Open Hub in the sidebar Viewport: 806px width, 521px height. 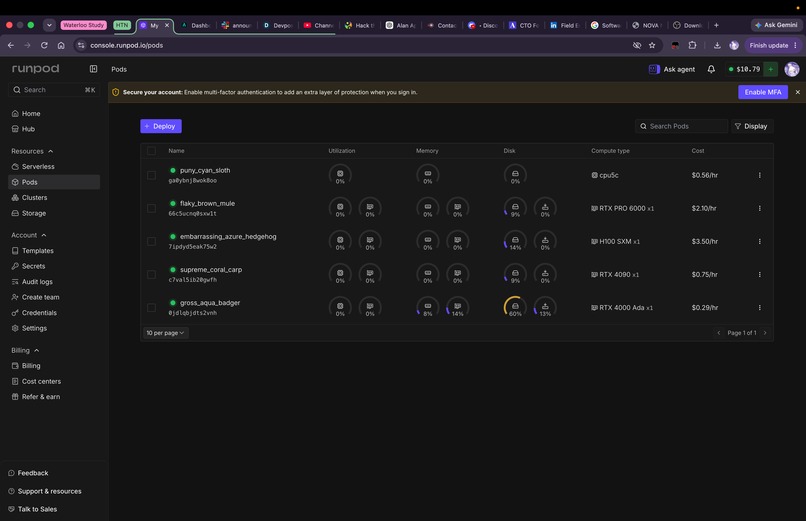54,129
